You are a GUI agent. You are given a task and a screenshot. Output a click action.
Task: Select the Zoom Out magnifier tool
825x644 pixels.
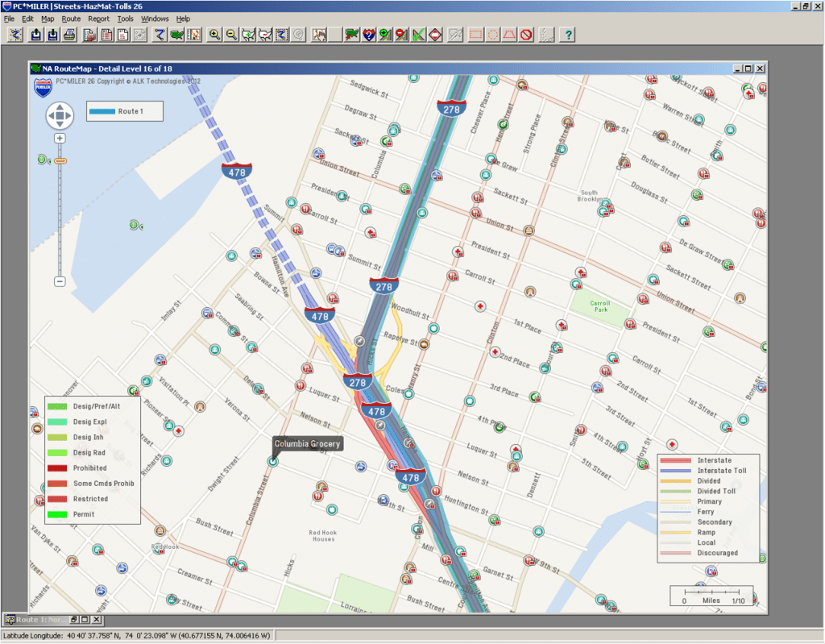coord(231,35)
